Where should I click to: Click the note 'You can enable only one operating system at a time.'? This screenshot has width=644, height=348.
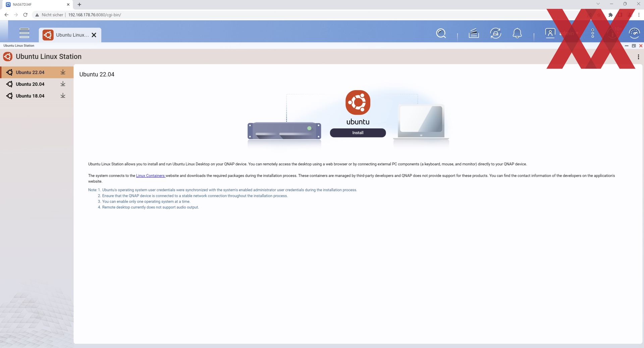[146, 201]
